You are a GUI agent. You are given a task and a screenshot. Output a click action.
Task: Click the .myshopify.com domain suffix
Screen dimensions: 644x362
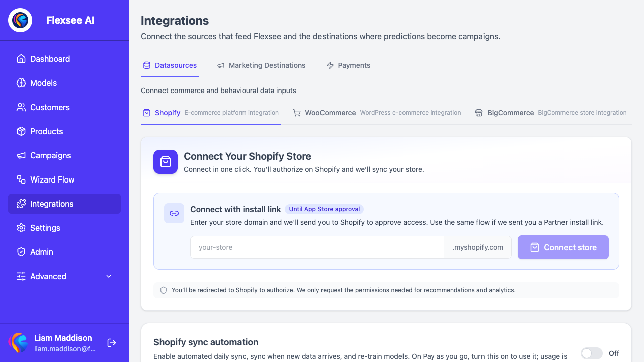[478, 247]
